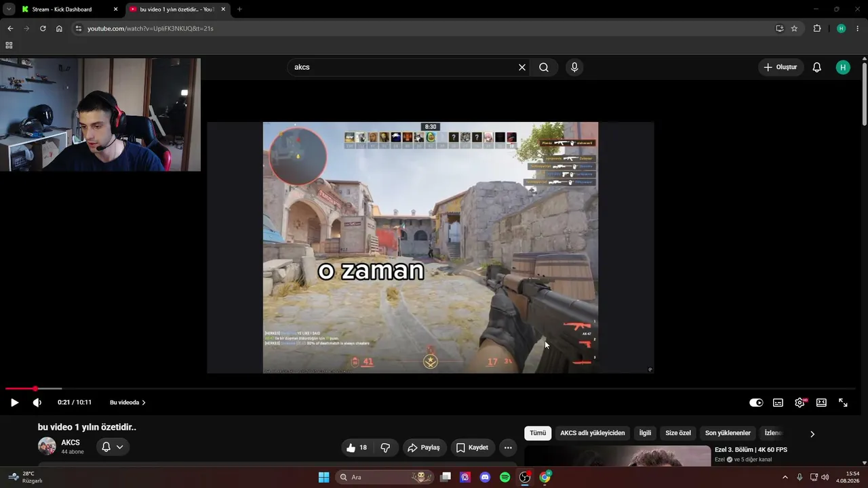This screenshot has width=868, height=488.
Task: Expand the 'Bu videoda' chapters
Action: (127, 403)
